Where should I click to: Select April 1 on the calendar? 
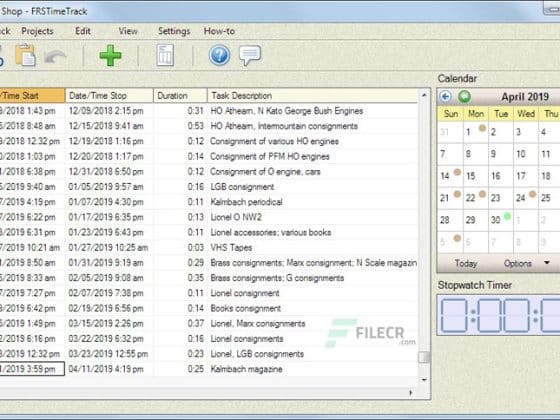coord(476,132)
